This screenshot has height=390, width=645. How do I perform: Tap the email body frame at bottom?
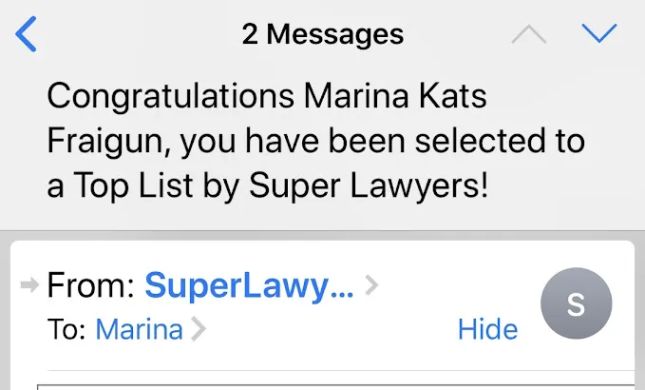[x=336, y=387]
